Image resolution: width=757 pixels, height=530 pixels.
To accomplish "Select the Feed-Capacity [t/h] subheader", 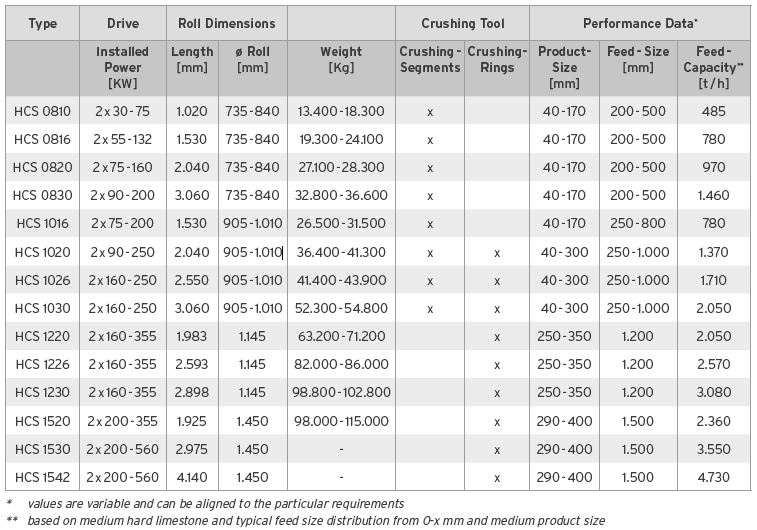I will click(x=713, y=66).
